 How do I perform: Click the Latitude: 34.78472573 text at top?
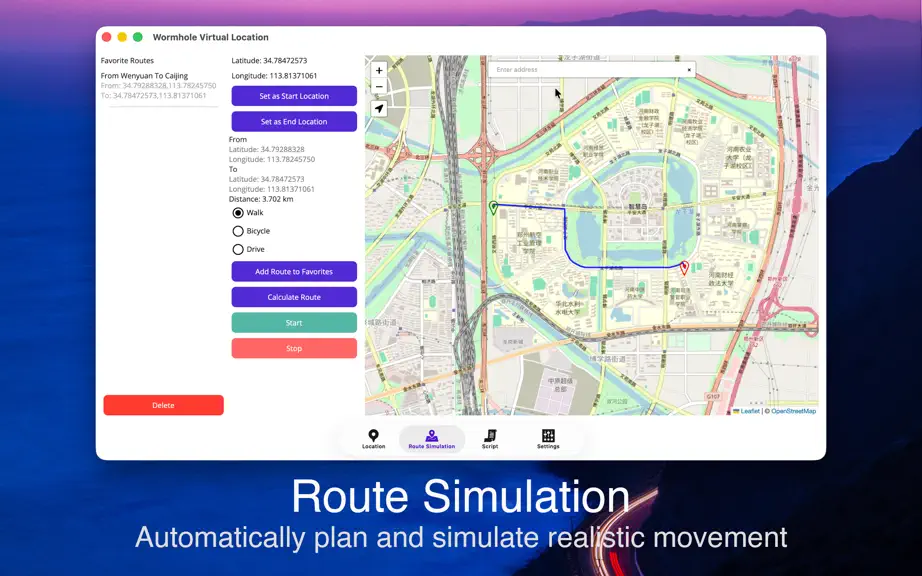tap(269, 61)
